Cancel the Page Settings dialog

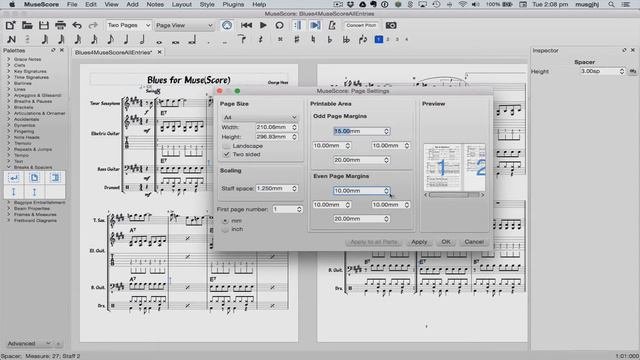(474, 242)
